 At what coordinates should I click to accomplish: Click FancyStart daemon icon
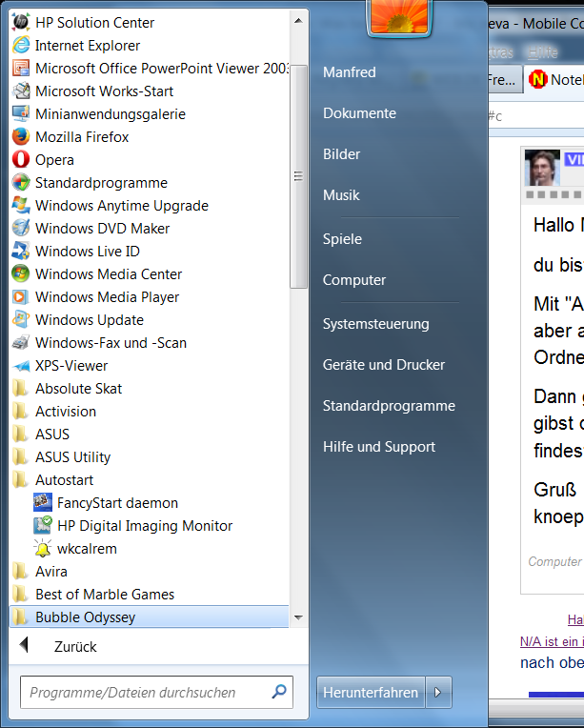42,502
